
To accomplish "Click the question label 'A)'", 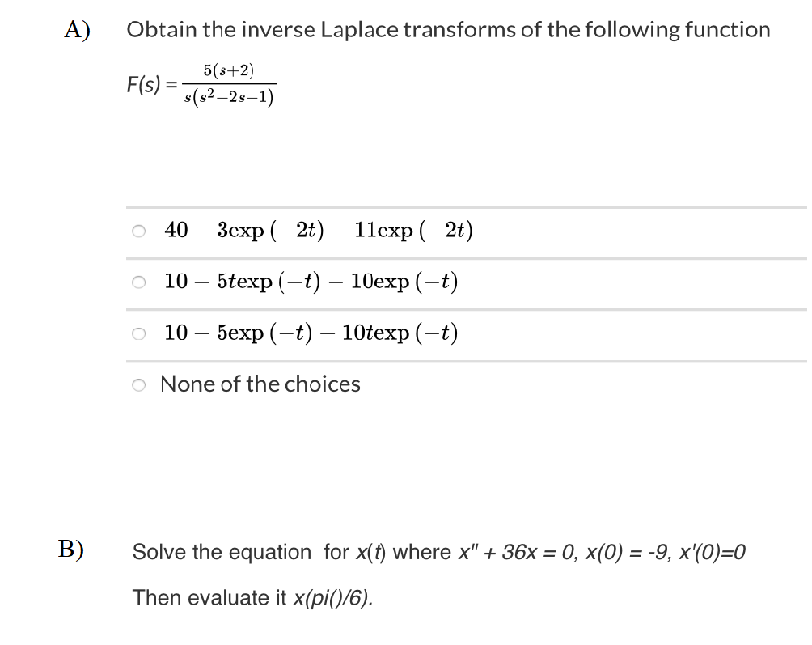I will (x=77, y=29).
